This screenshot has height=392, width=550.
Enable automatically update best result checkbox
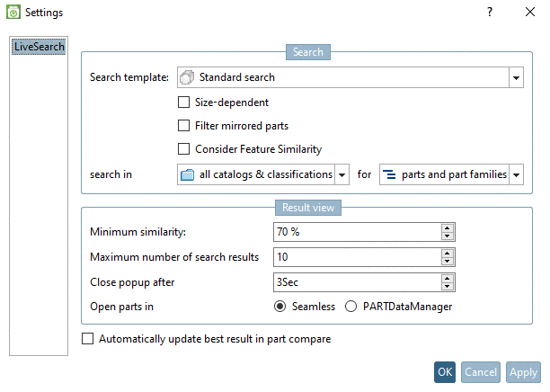click(87, 340)
